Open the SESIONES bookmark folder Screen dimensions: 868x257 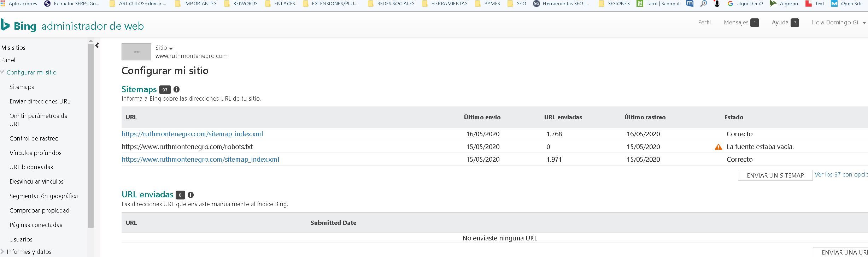point(614,4)
